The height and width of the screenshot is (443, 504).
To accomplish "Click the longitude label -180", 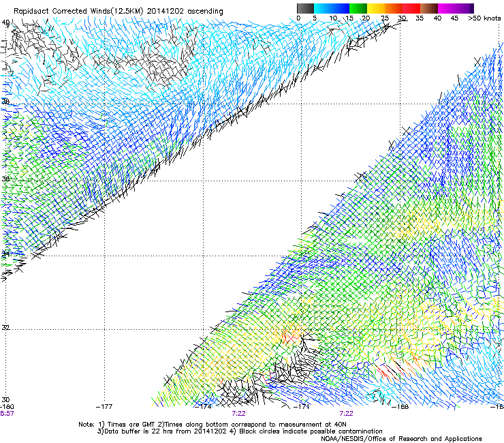I will coord(7,407).
